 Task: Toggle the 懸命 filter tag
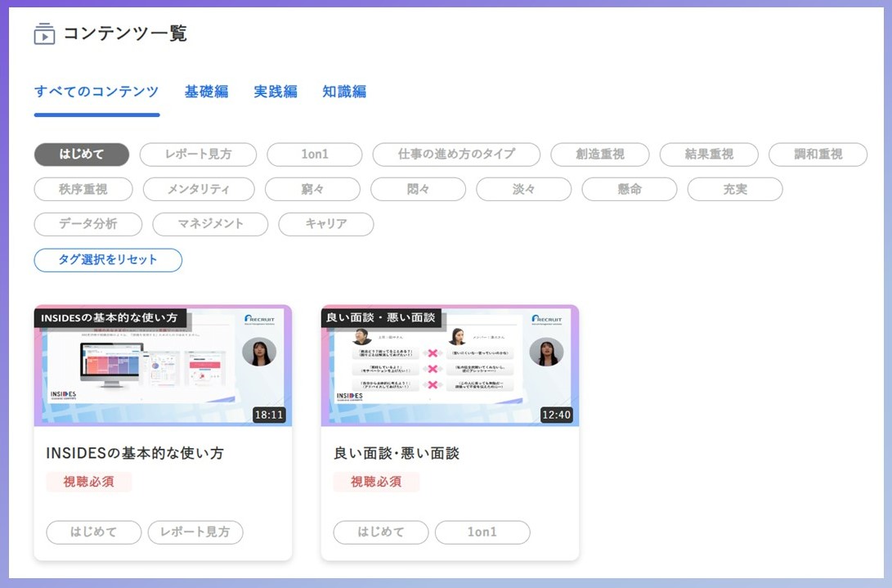(630, 190)
